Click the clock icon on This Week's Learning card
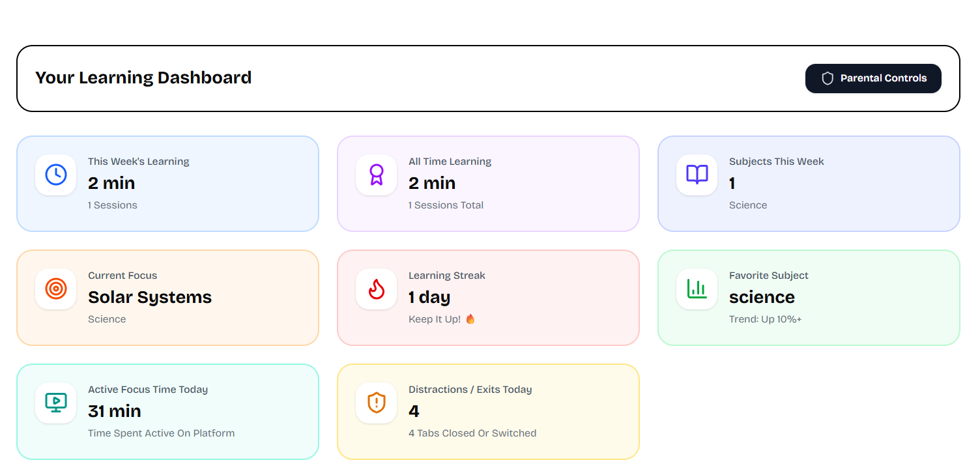The image size is (980, 473). [x=55, y=174]
